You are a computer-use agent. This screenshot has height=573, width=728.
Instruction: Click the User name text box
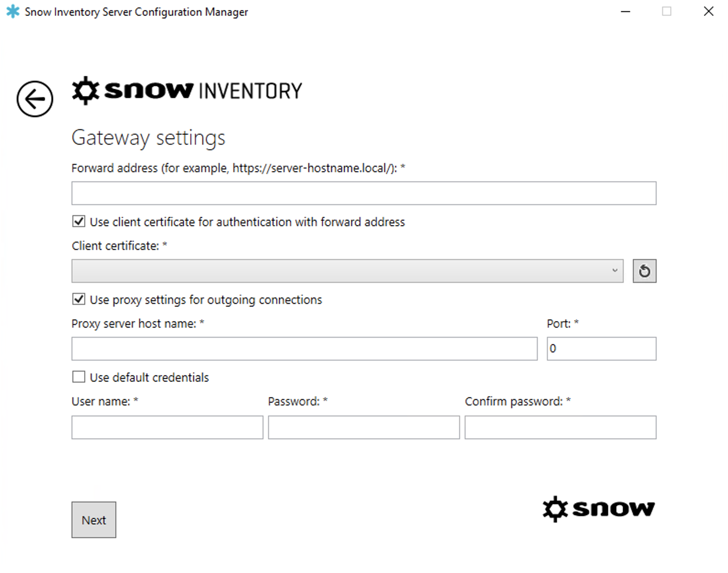coord(167,427)
